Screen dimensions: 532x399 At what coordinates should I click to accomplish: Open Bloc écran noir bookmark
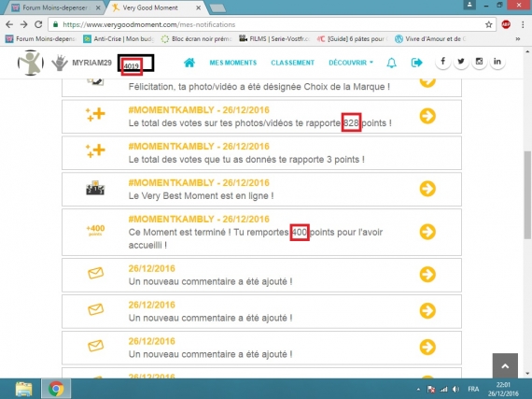point(197,39)
